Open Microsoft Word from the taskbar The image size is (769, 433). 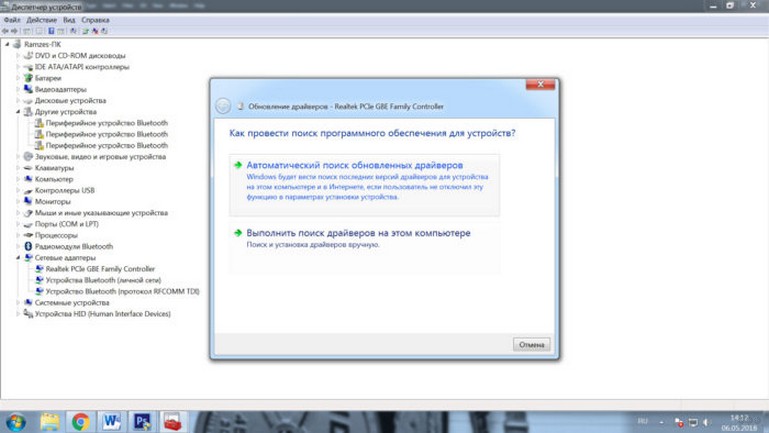[111, 422]
